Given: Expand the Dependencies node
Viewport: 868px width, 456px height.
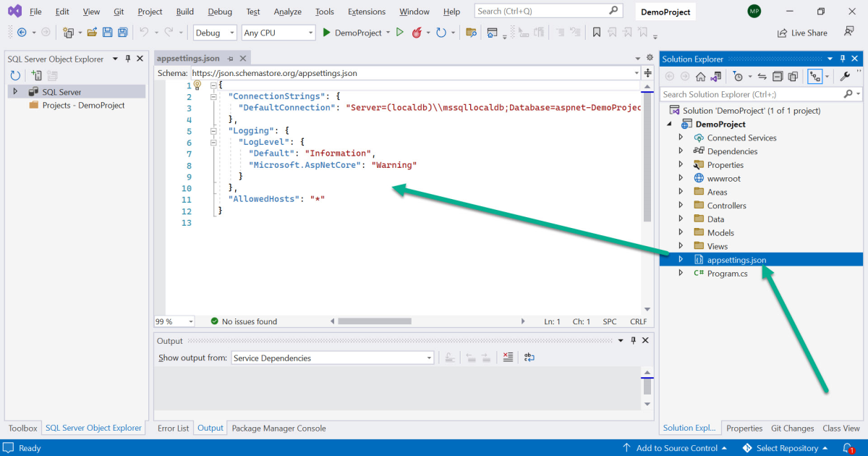Looking at the screenshot, I should point(681,151).
